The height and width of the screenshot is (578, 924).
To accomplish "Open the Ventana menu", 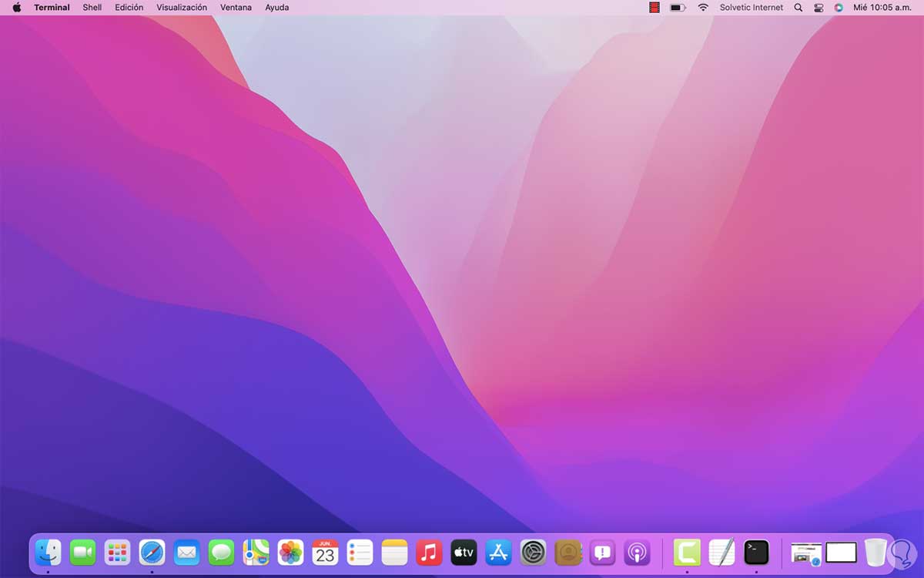I will tap(236, 7).
